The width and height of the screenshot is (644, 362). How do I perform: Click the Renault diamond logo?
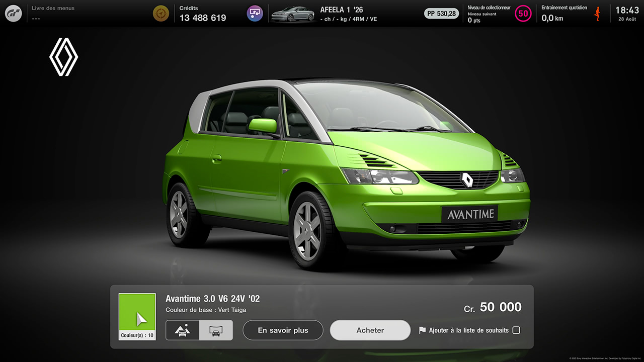click(64, 57)
